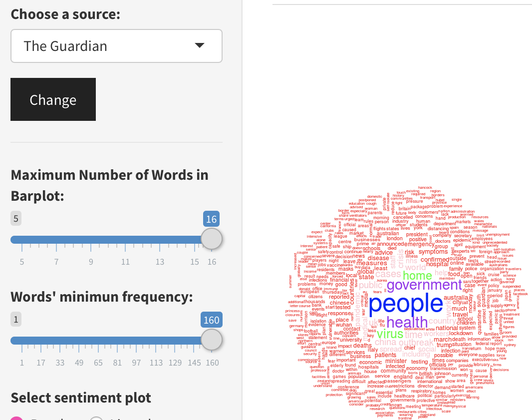Click the barplot words slider handle at 16
This screenshot has width=532, height=420.
pyautogui.click(x=211, y=240)
